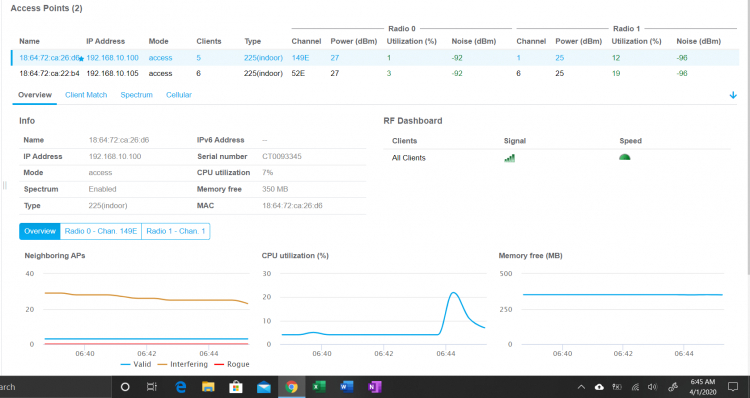Select access point row 18:64:72:ca:22:b4
This screenshot has height=398, width=750.
375,73
